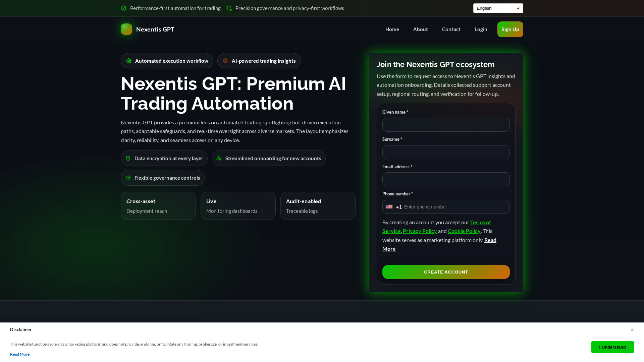Focus the Surname input field

tap(446, 152)
